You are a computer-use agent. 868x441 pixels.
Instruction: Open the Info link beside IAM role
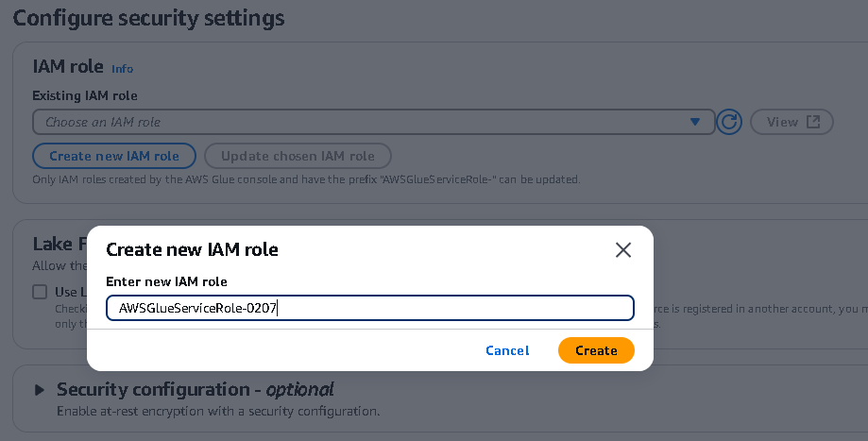(122, 69)
